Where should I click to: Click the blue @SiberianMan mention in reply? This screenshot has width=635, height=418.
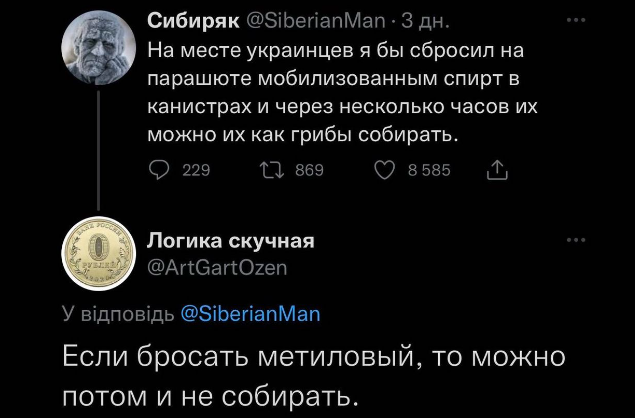(251, 314)
